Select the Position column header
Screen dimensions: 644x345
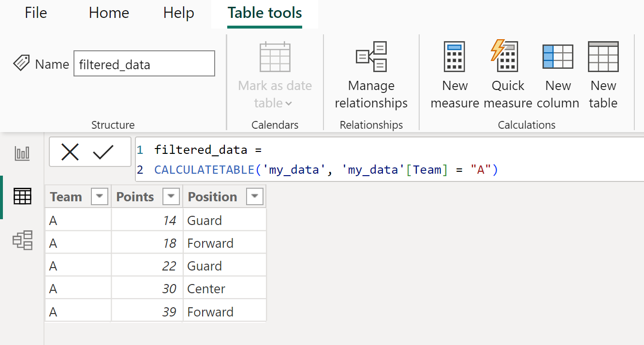(x=212, y=197)
